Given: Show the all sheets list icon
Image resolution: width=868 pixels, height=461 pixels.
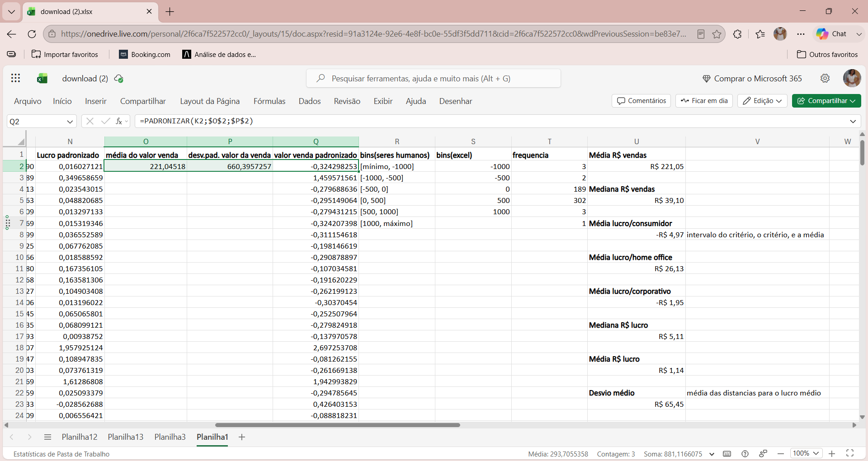Looking at the screenshot, I should pyautogui.click(x=47, y=437).
